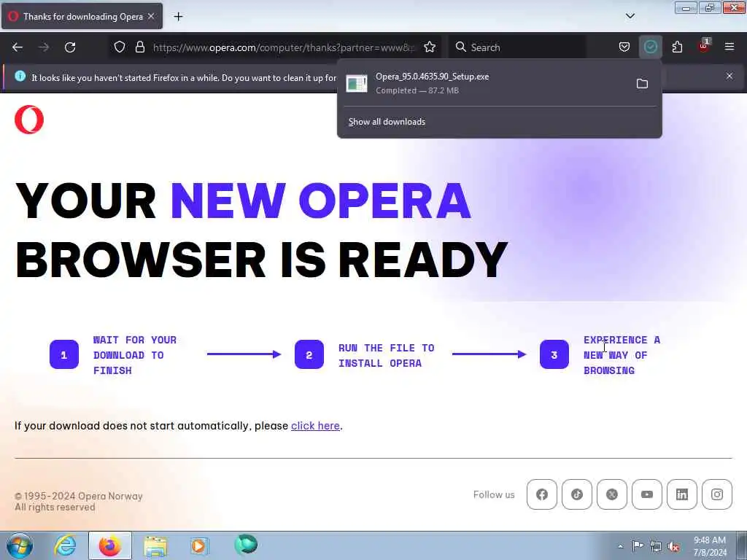Launch Internet Explorer from taskbar
747x560 pixels.
tap(65, 545)
